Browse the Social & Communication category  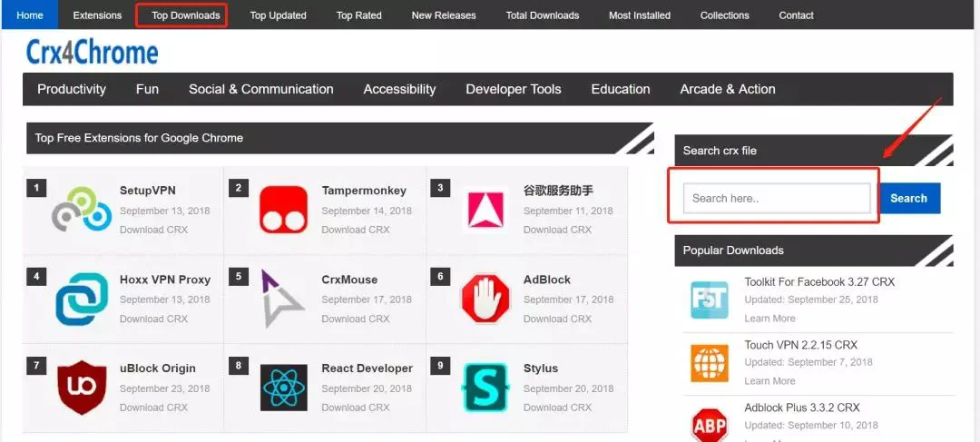pyautogui.click(x=261, y=90)
